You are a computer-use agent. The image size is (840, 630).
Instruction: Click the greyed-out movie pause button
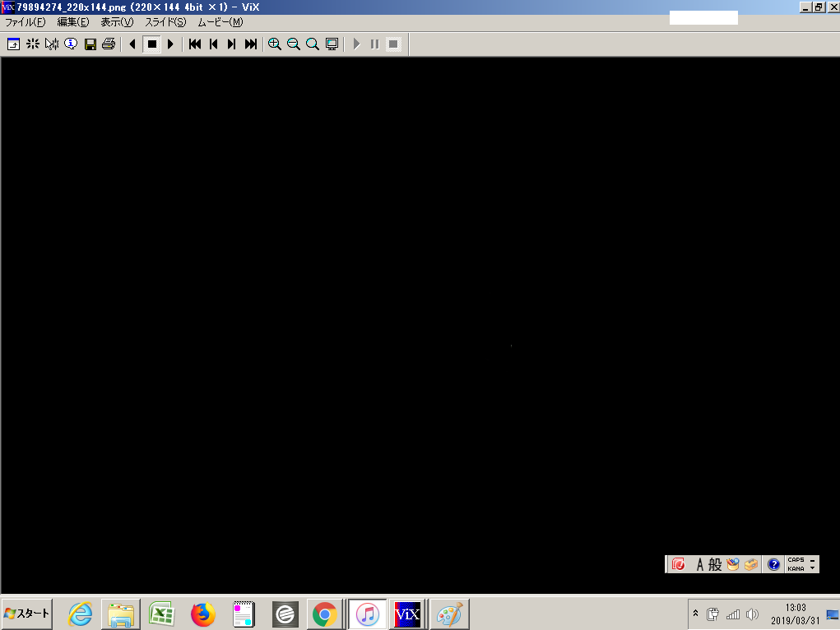(x=375, y=44)
